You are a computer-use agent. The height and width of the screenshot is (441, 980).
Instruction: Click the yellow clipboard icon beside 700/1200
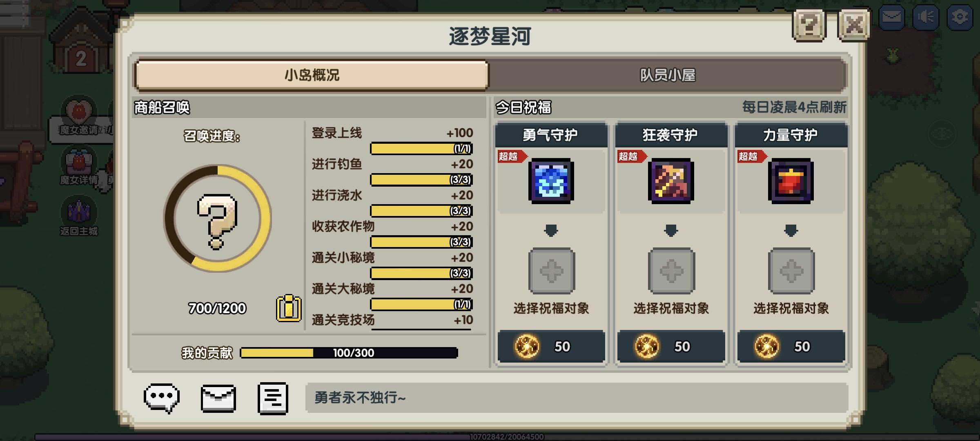[x=289, y=308]
